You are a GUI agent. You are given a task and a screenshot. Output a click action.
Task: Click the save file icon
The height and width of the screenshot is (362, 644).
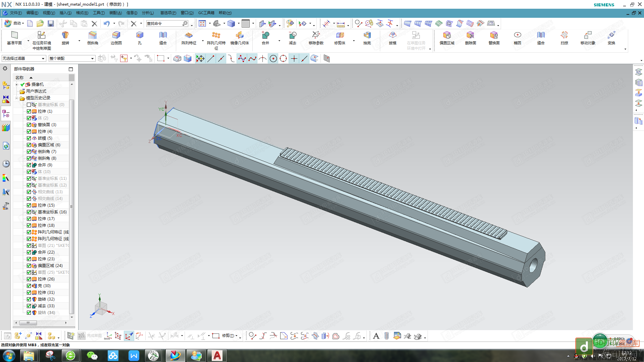coord(51,23)
